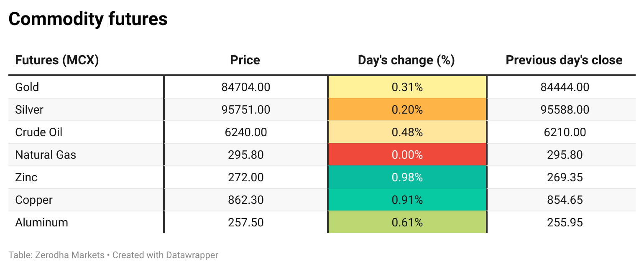Click the Price column header
The image size is (644, 269).
coord(245,60)
